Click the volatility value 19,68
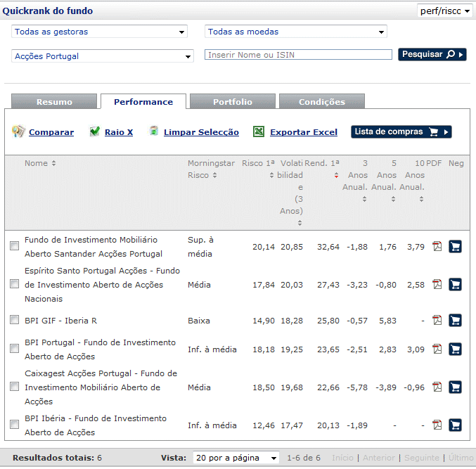The image size is (476, 469). click(292, 387)
